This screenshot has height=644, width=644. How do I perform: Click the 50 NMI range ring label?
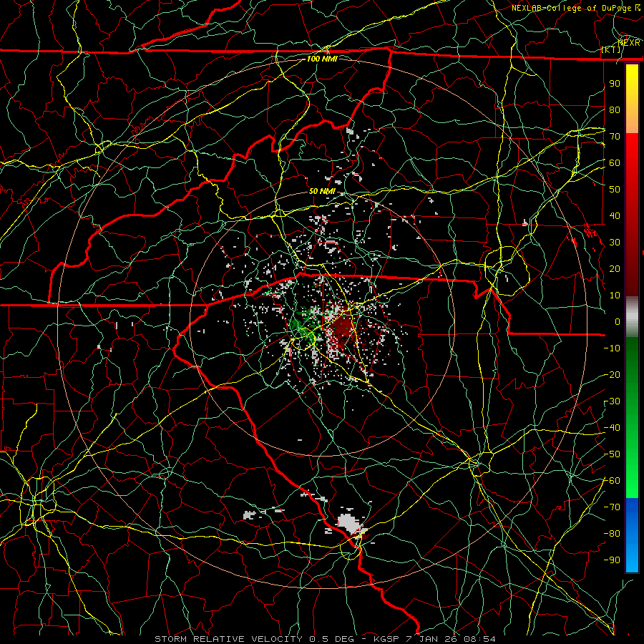pyautogui.click(x=322, y=191)
